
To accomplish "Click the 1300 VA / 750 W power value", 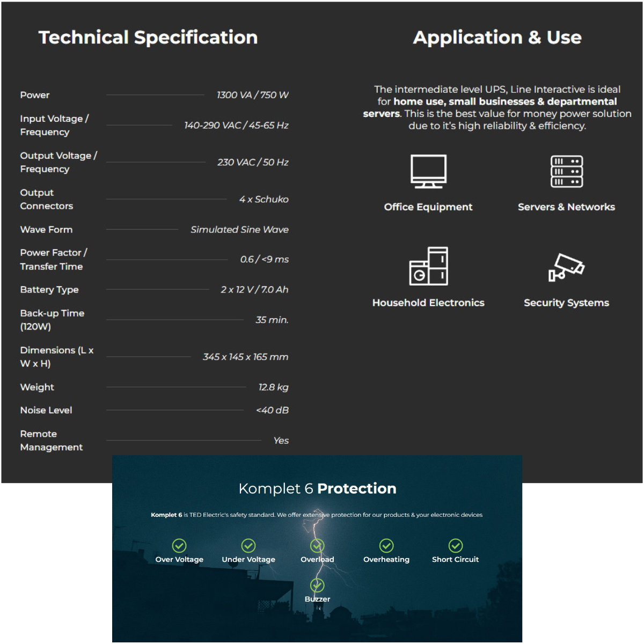I will pos(252,95).
